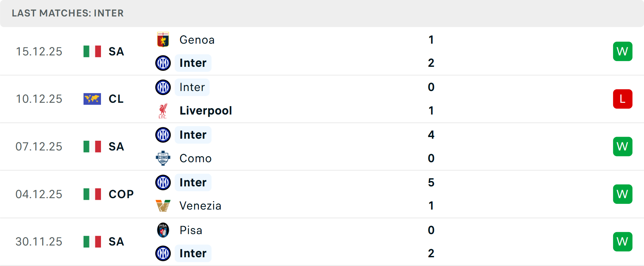Open the Venezia team link
Image resolution: width=644 pixels, height=266 pixels.
(x=200, y=206)
